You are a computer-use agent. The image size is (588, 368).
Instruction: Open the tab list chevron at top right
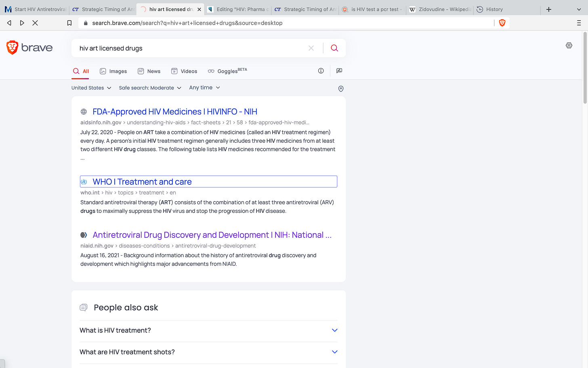pyautogui.click(x=579, y=9)
